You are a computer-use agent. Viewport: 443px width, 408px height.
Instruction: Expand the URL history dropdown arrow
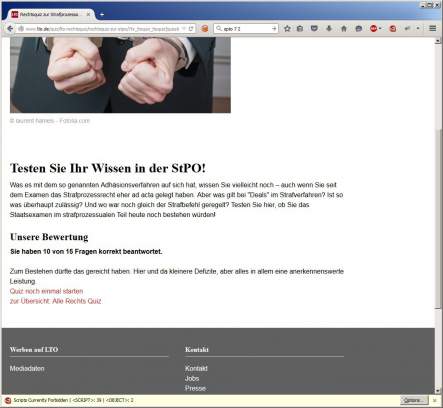[x=184, y=29]
